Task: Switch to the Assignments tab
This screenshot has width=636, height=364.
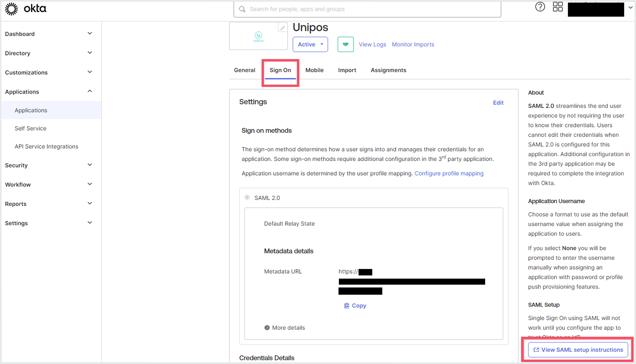Action: click(x=388, y=70)
